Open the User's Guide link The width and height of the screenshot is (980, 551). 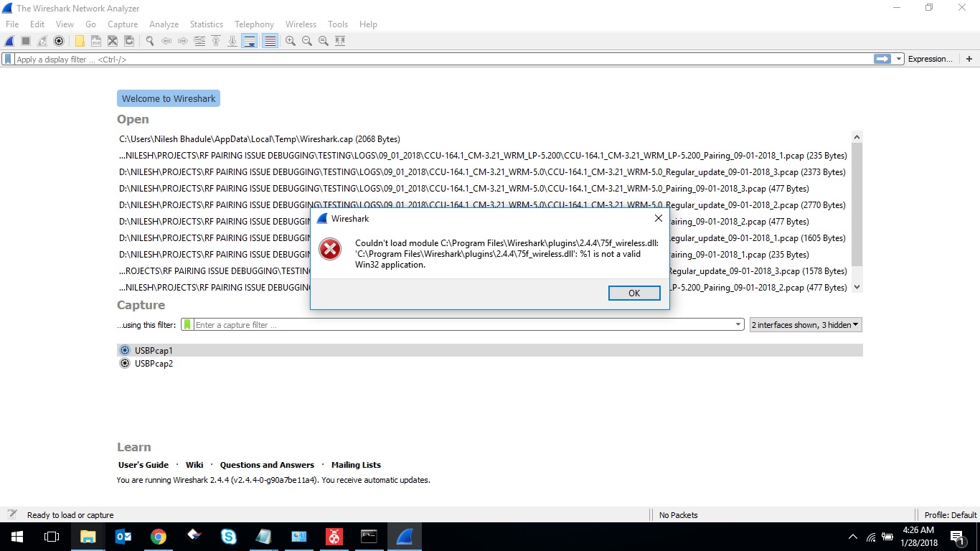point(143,465)
